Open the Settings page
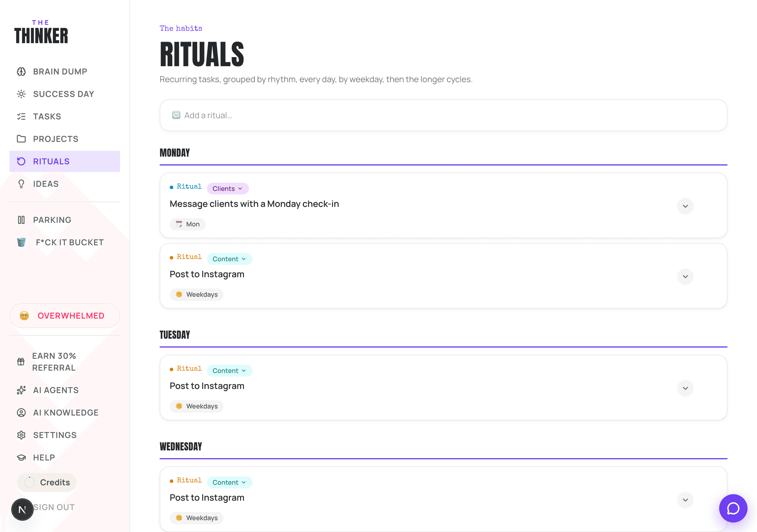Image resolution: width=757 pixels, height=532 pixels. pyautogui.click(x=65, y=435)
